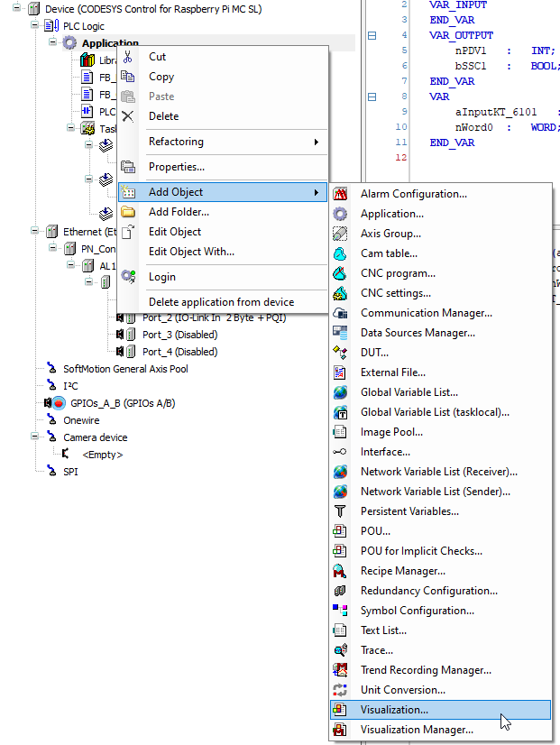Collapse the PLC Logic node
The image size is (560, 745).
point(34,24)
